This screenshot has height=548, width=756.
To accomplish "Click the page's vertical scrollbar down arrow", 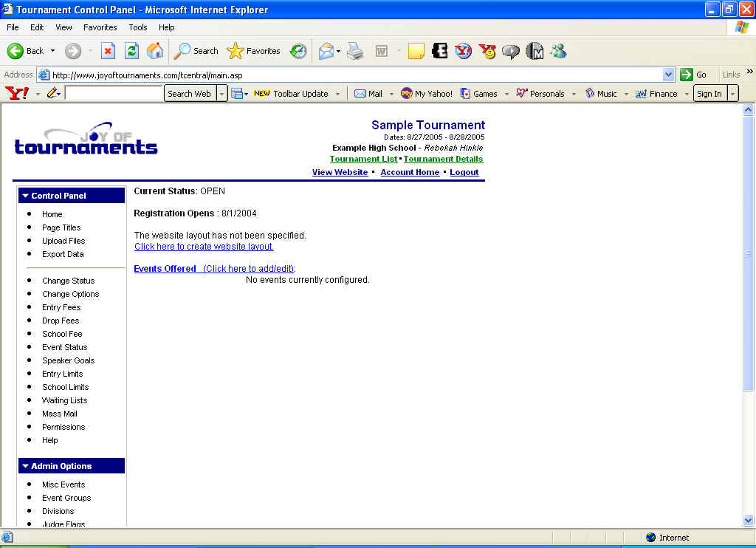I will [748, 521].
